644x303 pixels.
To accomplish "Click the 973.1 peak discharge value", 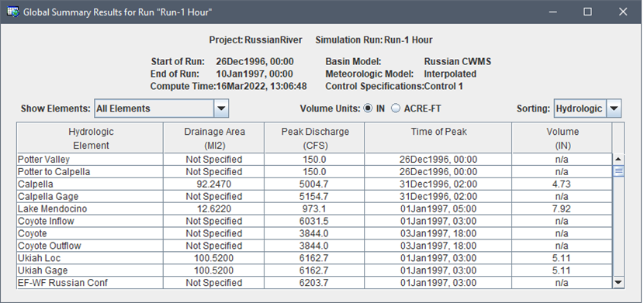I will point(314,208).
